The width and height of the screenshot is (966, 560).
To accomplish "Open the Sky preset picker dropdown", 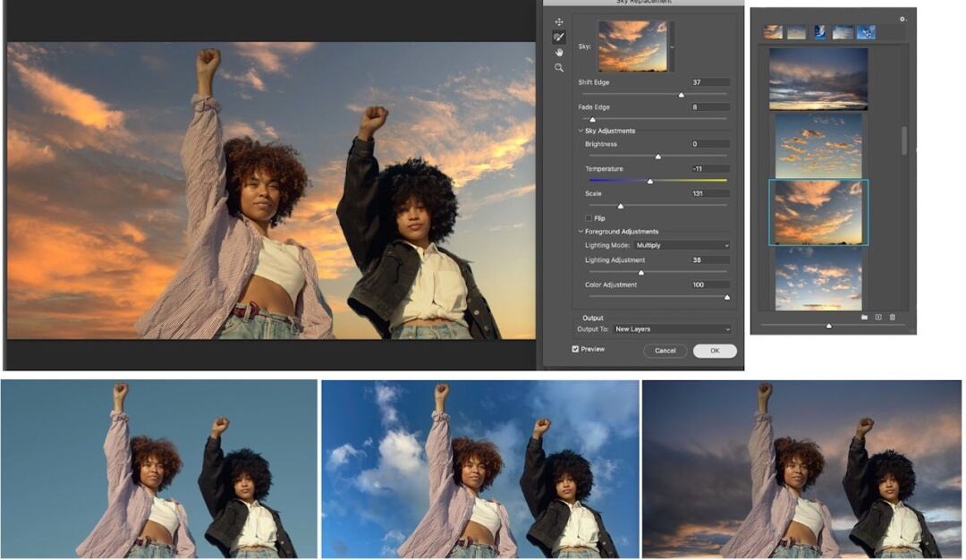I will point(673,46).
